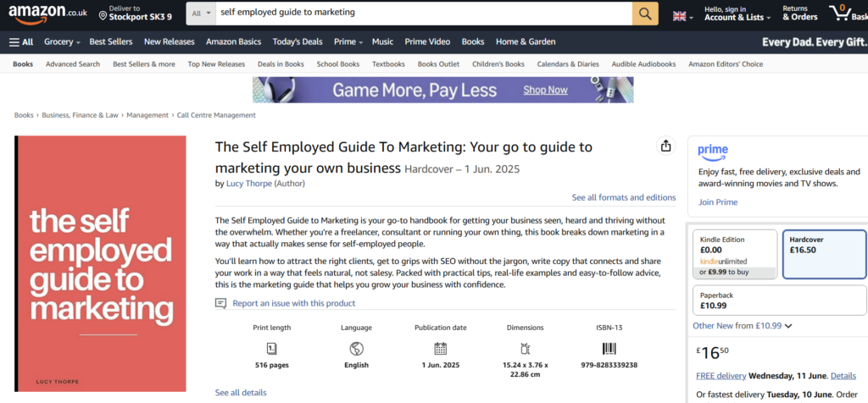
Task: Click the Language globe icon
Action: tap(357, 348)
